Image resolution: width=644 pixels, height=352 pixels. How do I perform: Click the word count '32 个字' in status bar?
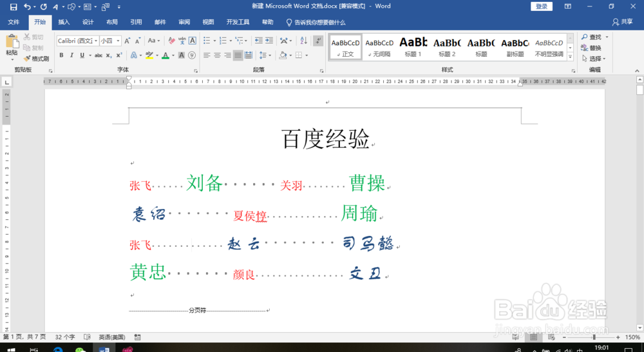[x=65, y=337]
